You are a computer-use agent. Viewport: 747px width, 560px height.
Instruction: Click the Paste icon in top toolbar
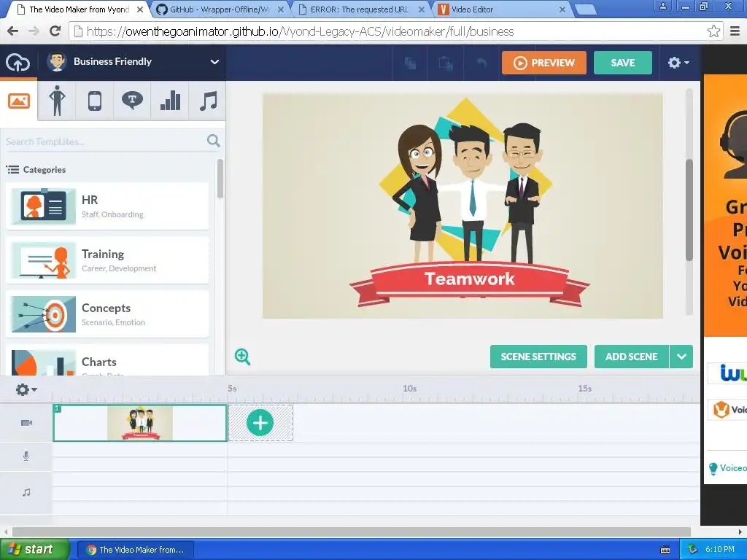tap(446, 63)
